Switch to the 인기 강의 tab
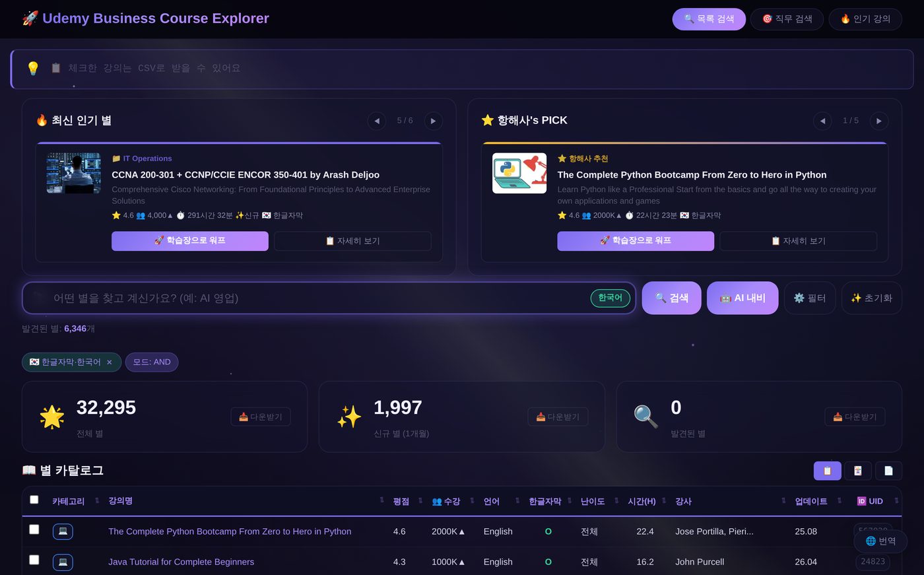The width and height of the screenshot is (924, 575). [865, 19]
